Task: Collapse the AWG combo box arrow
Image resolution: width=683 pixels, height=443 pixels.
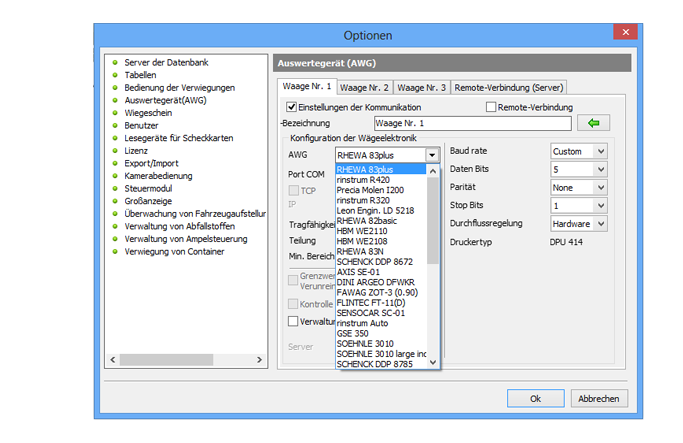Action: (x=431, y=155)
